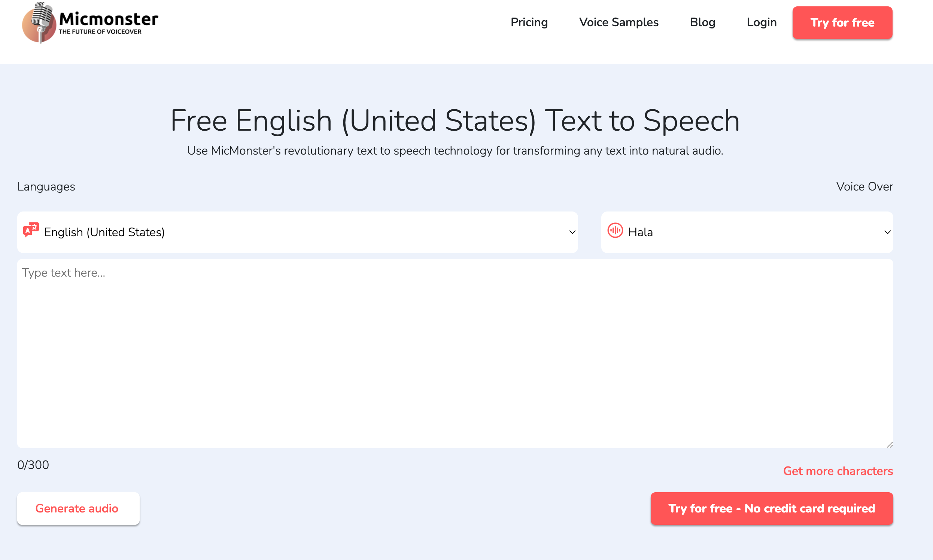The height and width of the screenshot is (560, 933).
Task: Follow the Get more characters link
Action: point(838,471)
